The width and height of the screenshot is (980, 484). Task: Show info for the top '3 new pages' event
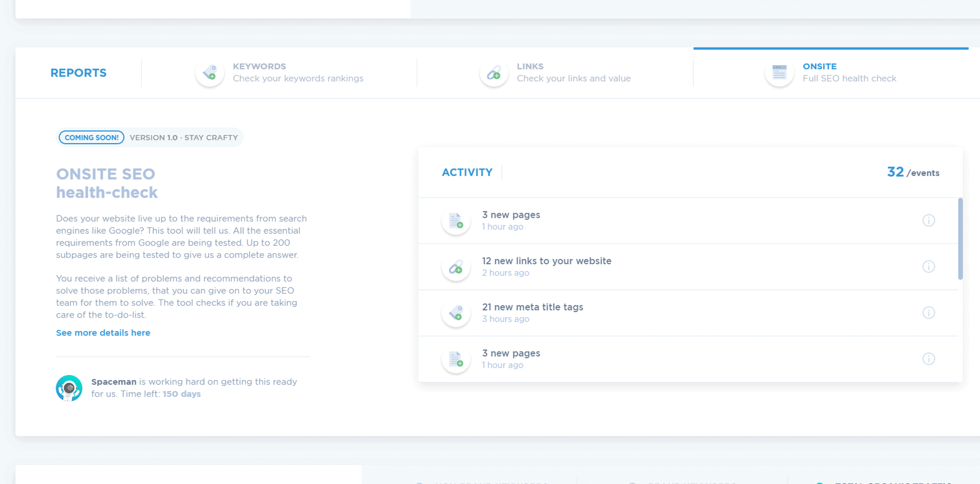928,221
